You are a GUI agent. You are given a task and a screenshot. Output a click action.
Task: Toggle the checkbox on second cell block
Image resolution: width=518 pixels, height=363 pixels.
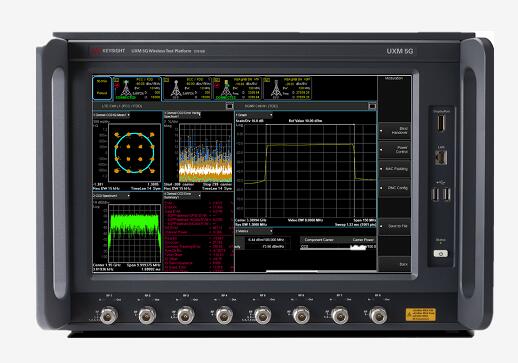point(166,80)
